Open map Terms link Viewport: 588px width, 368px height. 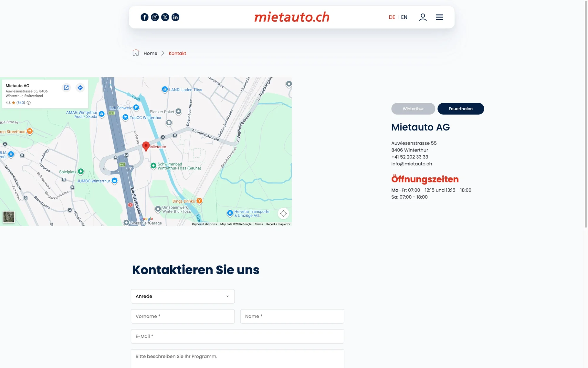(x=259, y=224)
